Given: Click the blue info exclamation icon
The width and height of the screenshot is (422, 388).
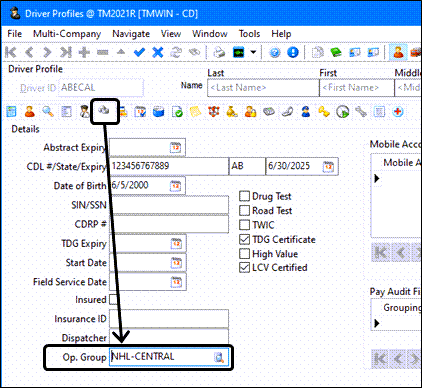Looking at the screenshot, I should [293, 52].
